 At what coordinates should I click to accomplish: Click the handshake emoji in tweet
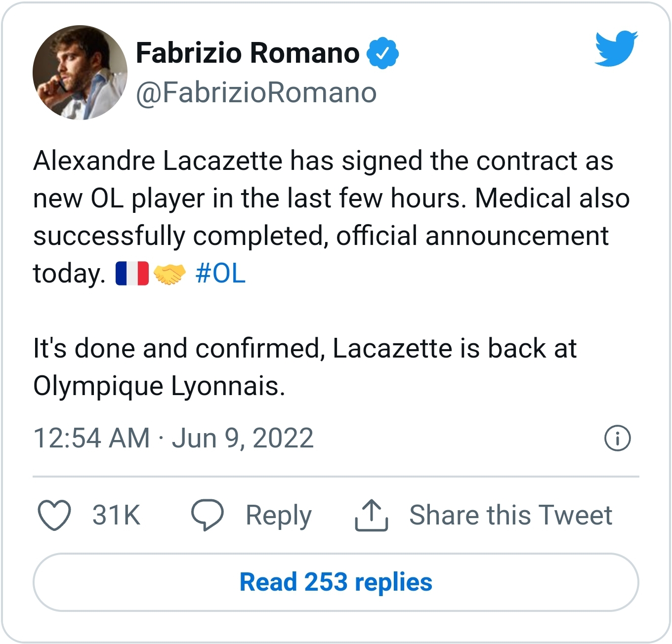click(x=169, y=274)
